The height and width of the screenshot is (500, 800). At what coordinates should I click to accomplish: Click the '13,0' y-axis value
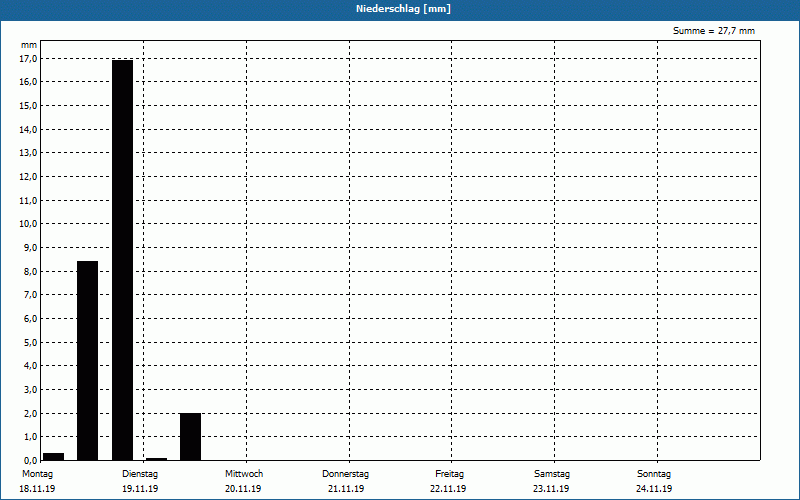point(28,153)
